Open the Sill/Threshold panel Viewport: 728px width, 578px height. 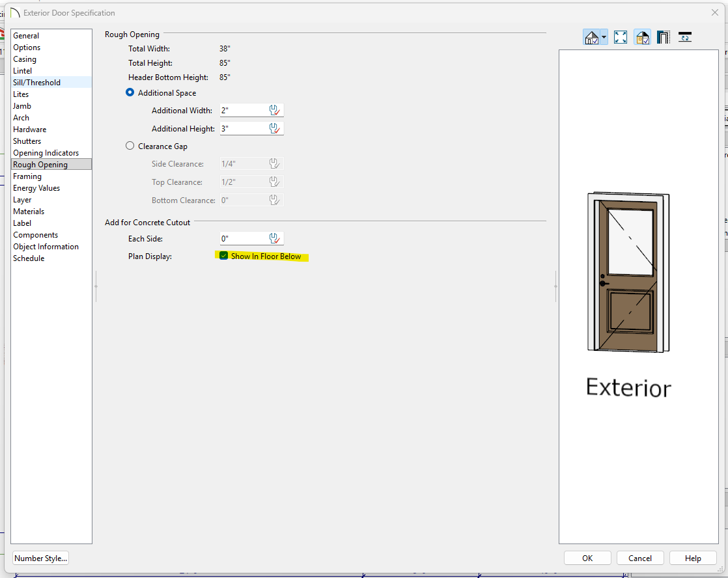point(36,83)
